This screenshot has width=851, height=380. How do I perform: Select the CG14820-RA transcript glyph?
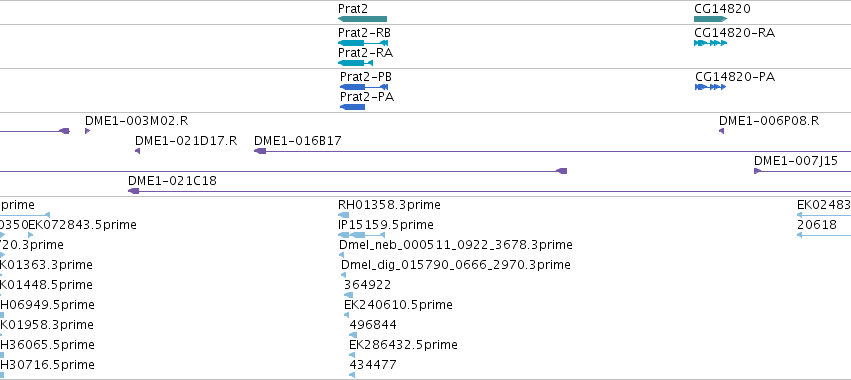tap(710, 43)
